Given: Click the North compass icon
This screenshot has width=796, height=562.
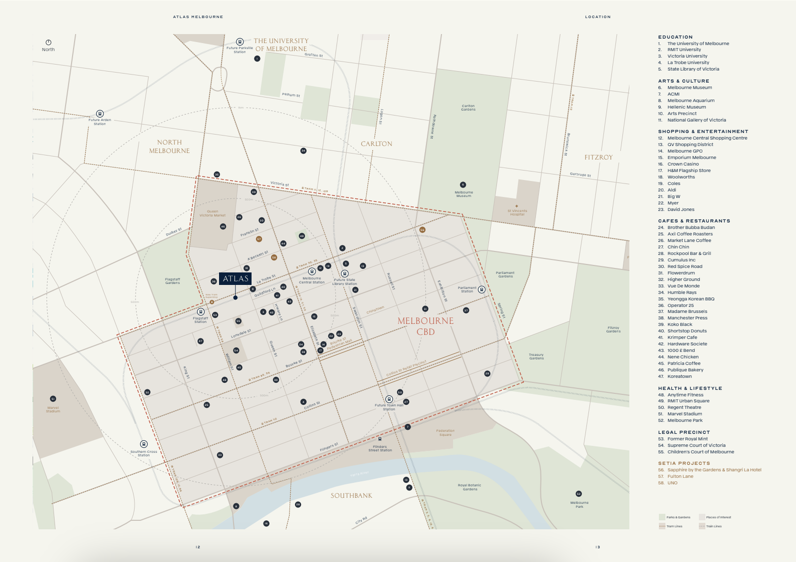Looking at the screenshot, I should [x=48, y=43].
